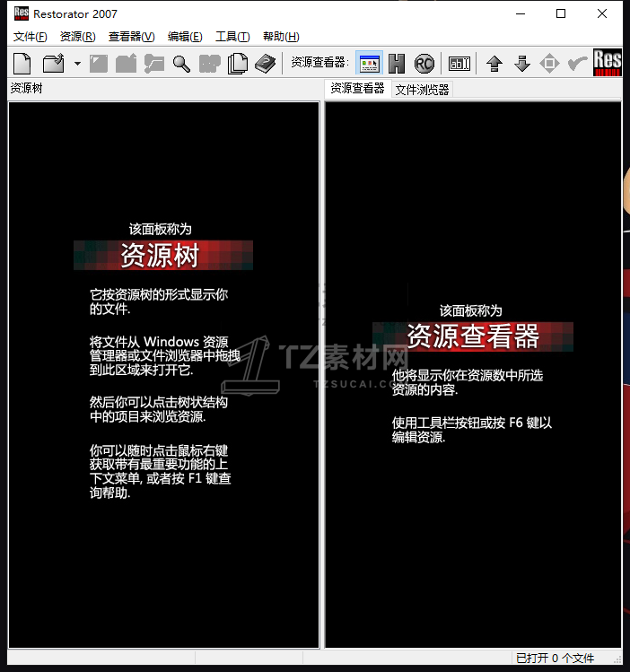This screenshot has height=672, width=630.
Task: Switch to the 文件浏览器 tab
Action: pyautogui.click(x=422, y=90)
